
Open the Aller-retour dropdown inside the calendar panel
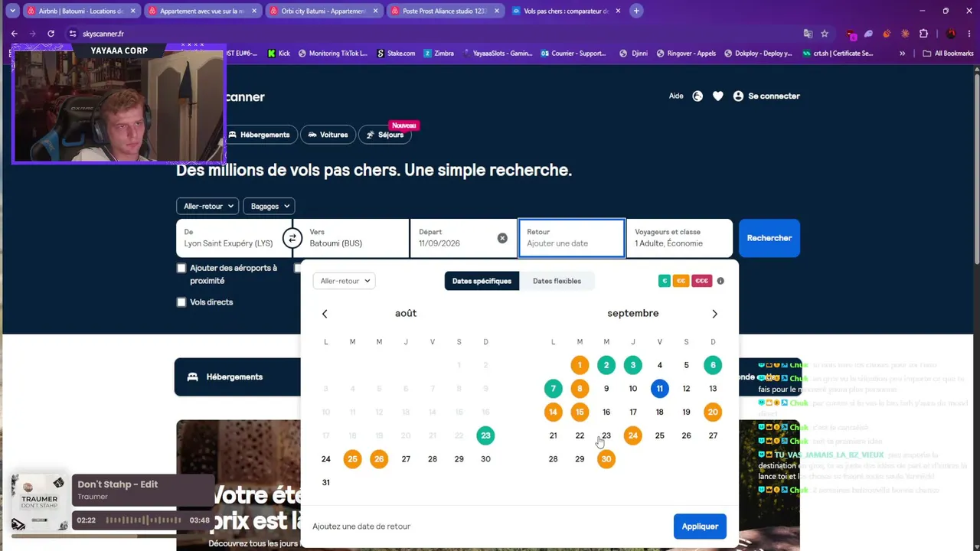coord(344,281)
